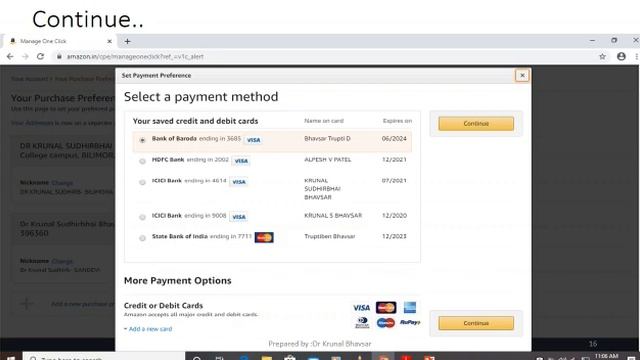This screenshot has width=640, height=360.
Task: Click the Maestro logo in payment options
Action: [386, 323]
